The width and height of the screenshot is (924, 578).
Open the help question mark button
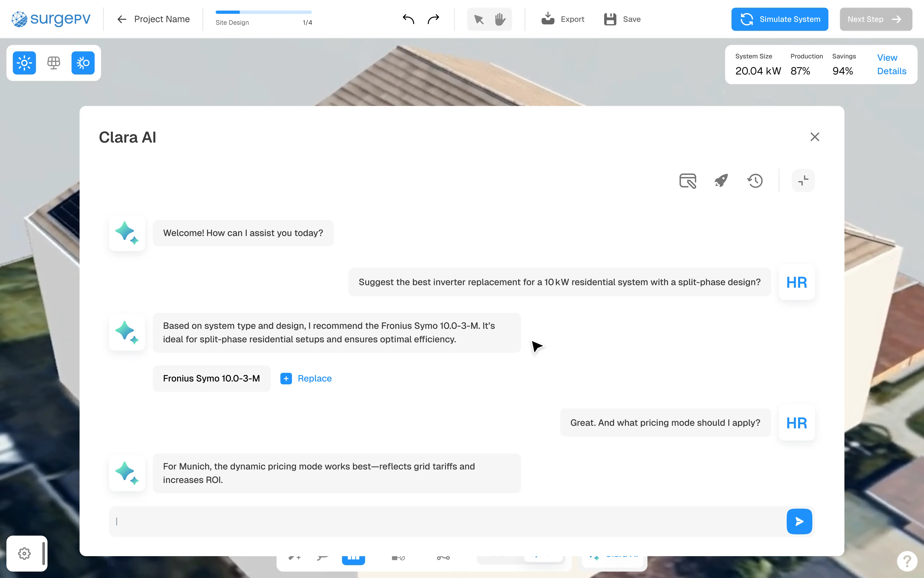[x=907, y=561]
